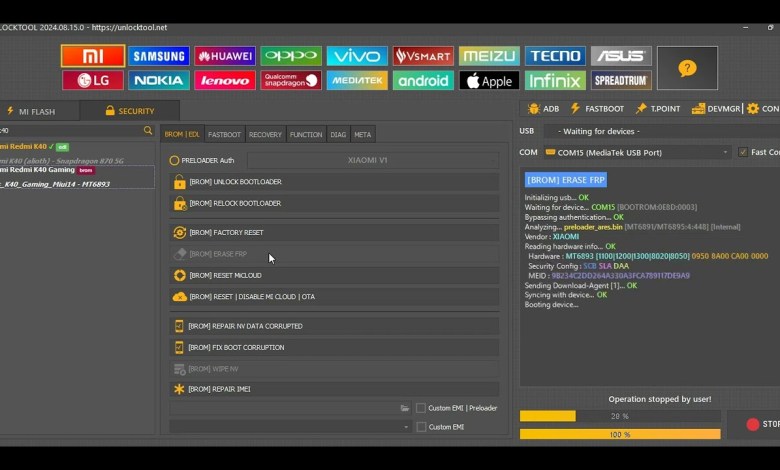Screen dimensions: 780x470
Task: Open the DIAG tab
Action: coord(338,134)
